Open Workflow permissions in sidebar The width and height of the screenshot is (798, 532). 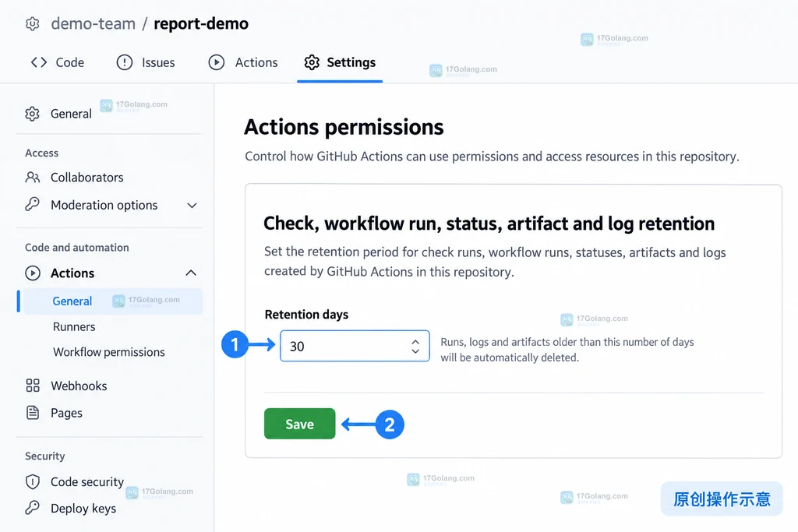coord(109,352)
